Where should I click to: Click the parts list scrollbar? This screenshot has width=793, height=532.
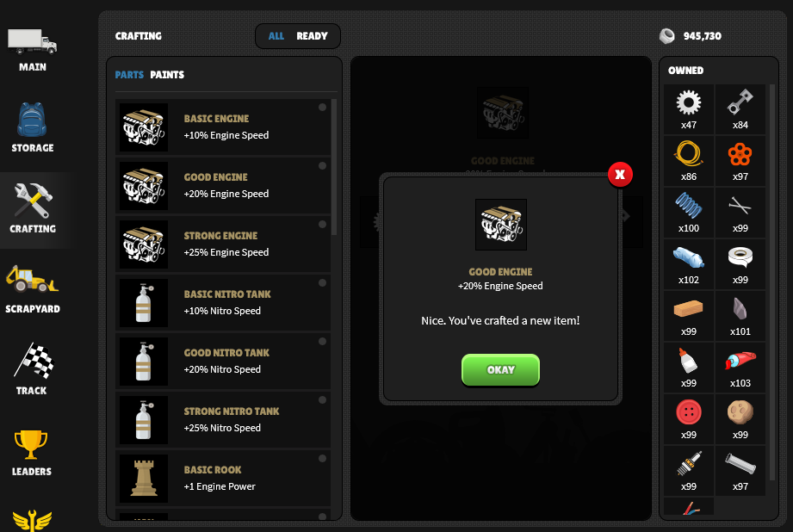(x=334, y=167)
